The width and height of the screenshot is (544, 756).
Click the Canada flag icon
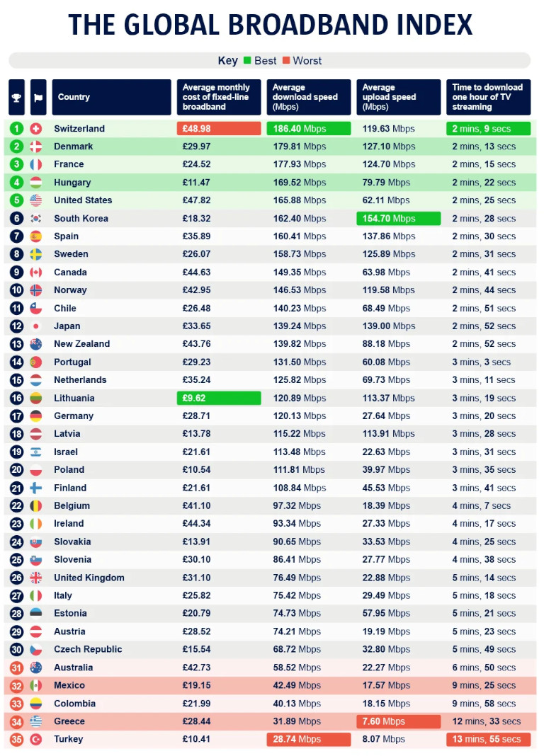[35, 273]
